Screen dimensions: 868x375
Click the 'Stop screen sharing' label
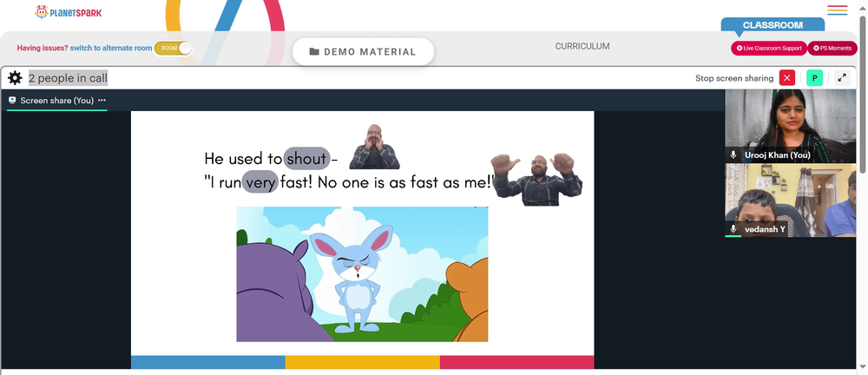point(734,78)
